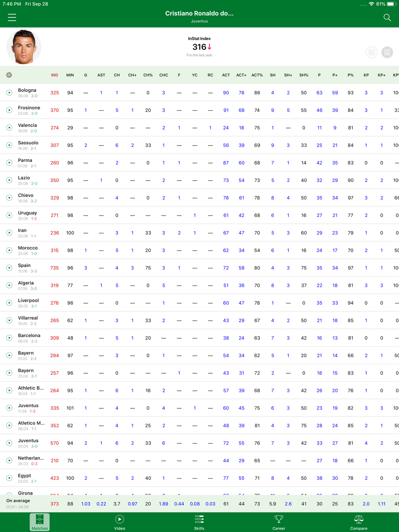Sort table by YC column
The width and height of the screenshot is (399, 532).
point(195,75)
